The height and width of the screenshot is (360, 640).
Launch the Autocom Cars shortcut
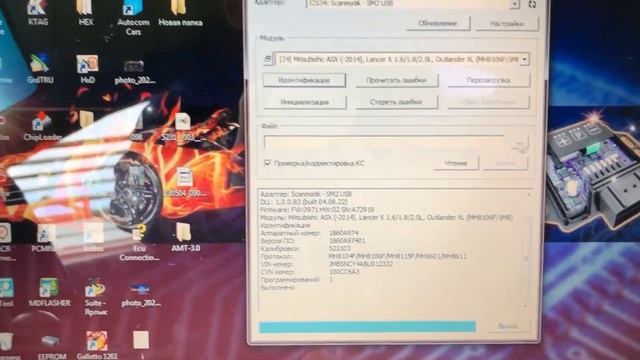coord(133,17)
